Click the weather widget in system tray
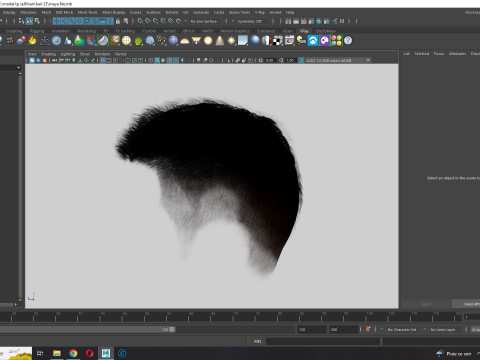 (x=455, y=353)
